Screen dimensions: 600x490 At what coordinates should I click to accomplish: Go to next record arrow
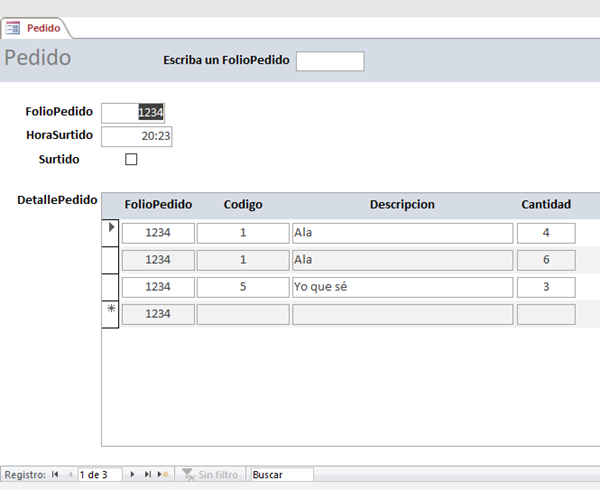pyautogui.click(x=133, y=474)
